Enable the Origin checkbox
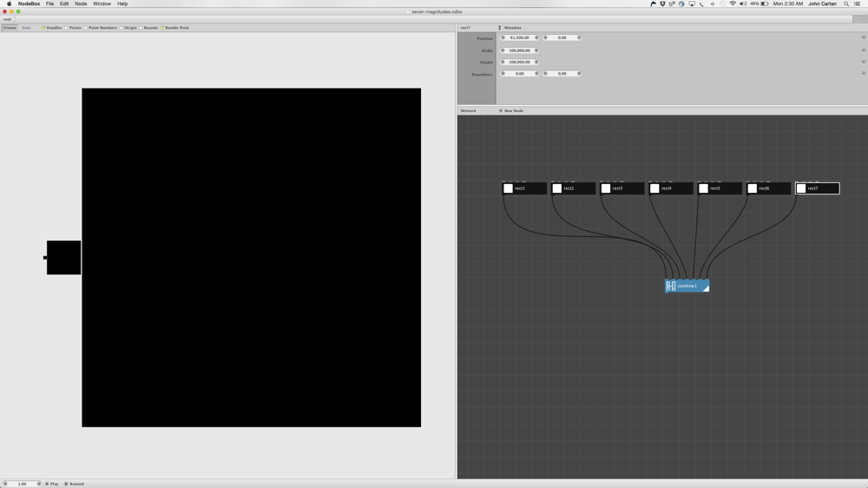The image size is (868, 488). (122, 28)
